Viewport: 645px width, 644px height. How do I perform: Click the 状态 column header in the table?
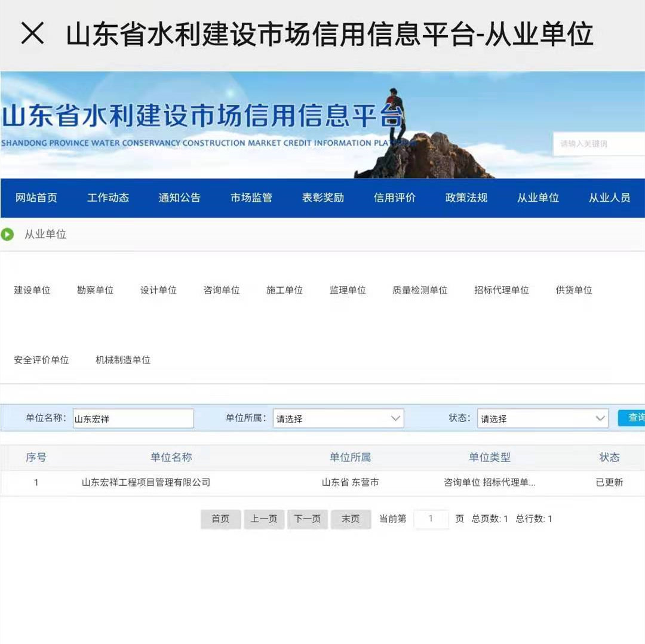(x=609, y=457)
